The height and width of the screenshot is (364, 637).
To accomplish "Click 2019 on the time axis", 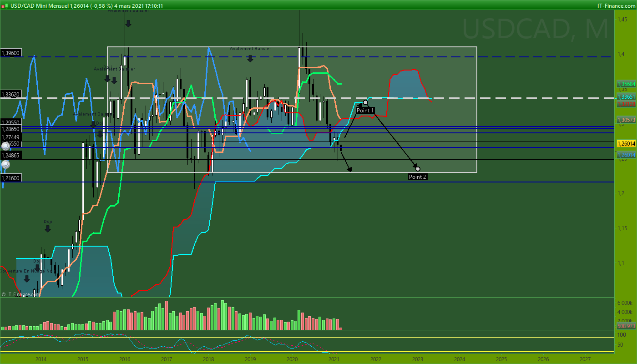I will click(250, 359).
